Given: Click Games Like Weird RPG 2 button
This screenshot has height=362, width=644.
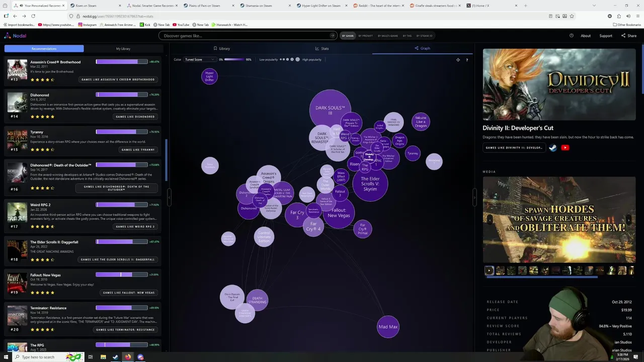Looking at the screenshot, I should (x=135, y=227).
